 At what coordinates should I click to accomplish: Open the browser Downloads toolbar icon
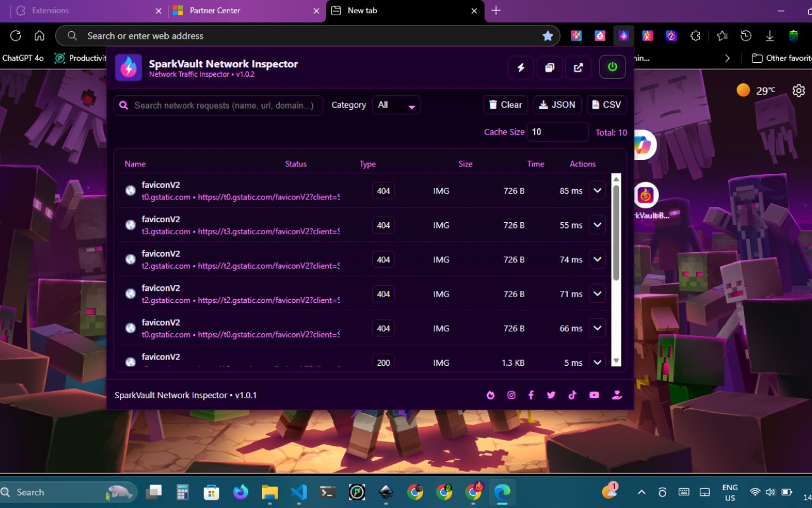click(769, 36)
